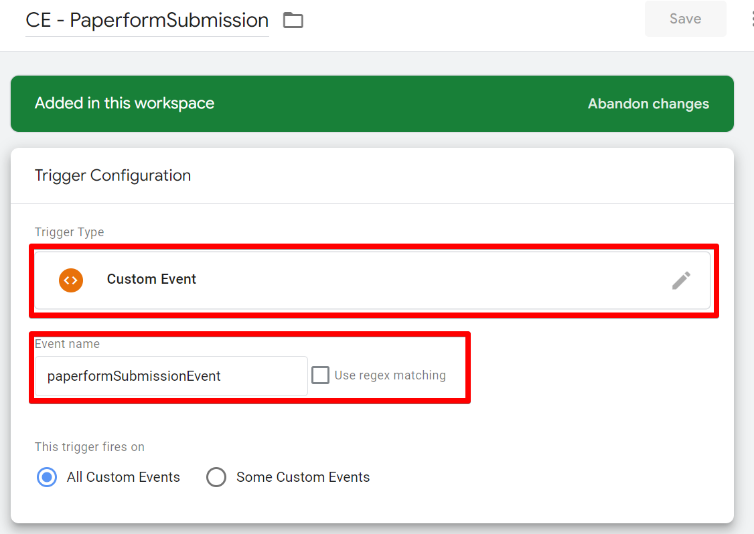Click Abandon changes in the green banner
The height and width of the screenshot is (534, 754).
[648, 104]
